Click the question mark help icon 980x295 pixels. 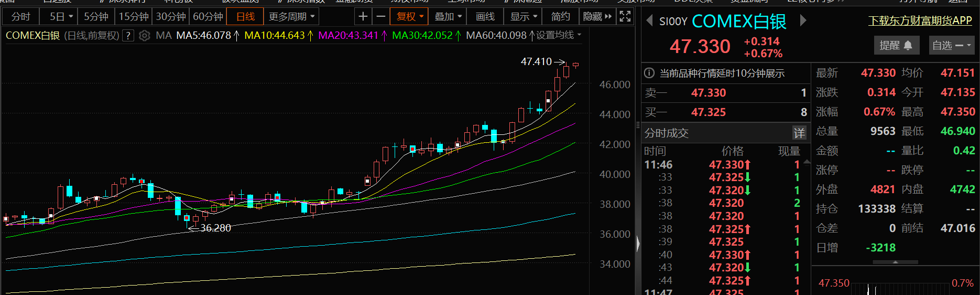point(128,36)
